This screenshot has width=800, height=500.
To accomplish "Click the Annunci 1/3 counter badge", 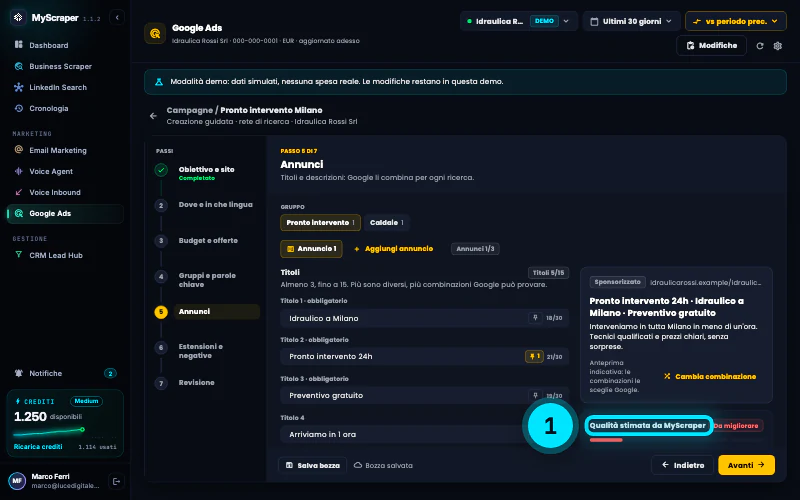I will click(x=475, y=249).
